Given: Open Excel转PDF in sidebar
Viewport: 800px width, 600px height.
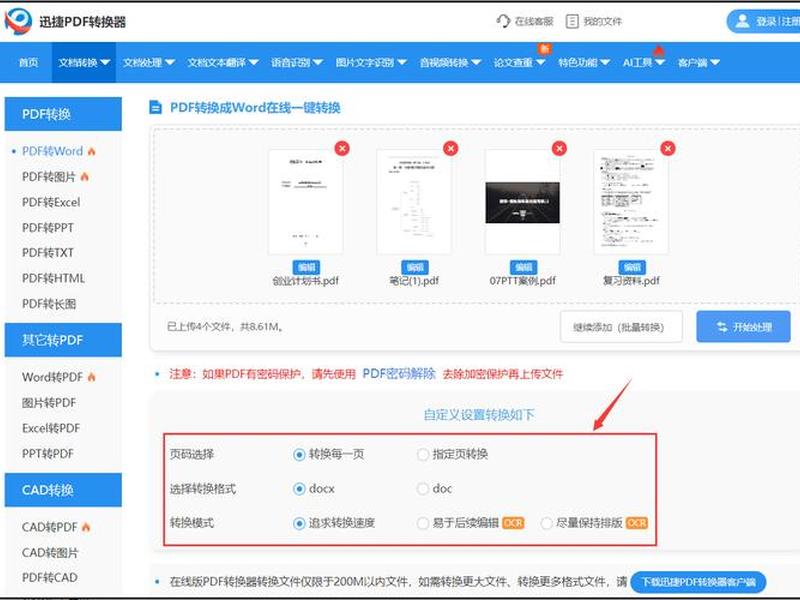Looking at the screenshot, I should pyautogui.click(x=51, y=429).
